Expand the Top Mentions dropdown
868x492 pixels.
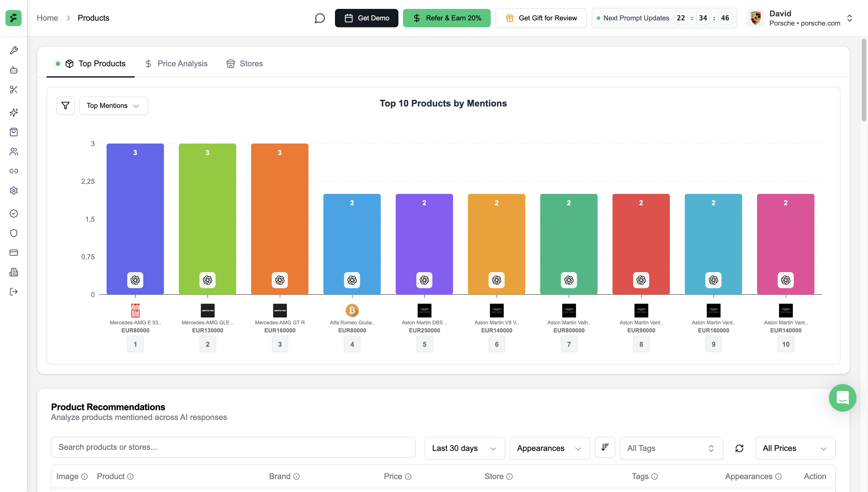click(x=113, y=105)
